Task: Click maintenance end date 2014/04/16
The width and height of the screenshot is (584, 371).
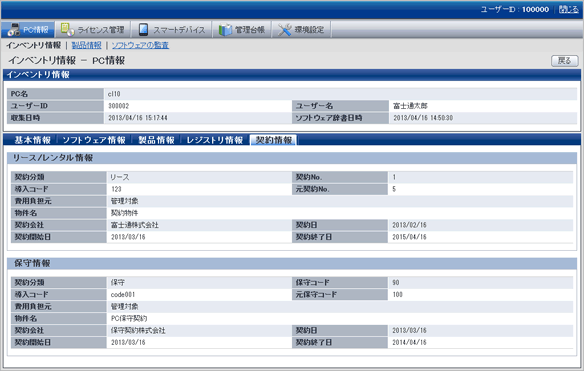Action: pyautogui.click(x=409, y=342)
